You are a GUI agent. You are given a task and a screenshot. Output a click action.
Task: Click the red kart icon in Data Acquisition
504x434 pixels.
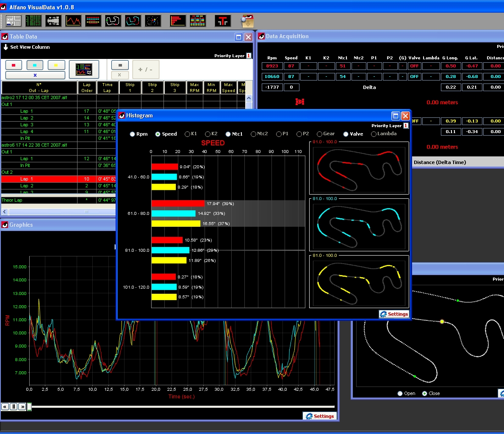[300, 102]
